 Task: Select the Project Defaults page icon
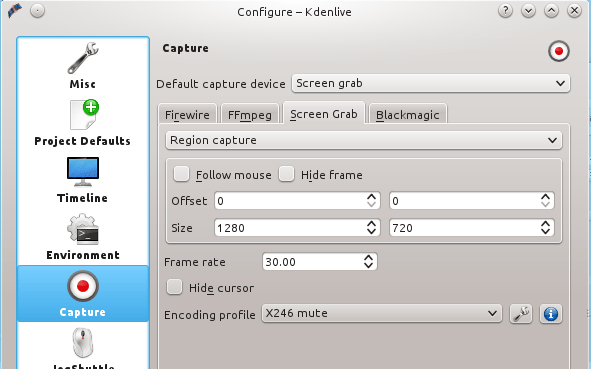click(x=84, y=115)
